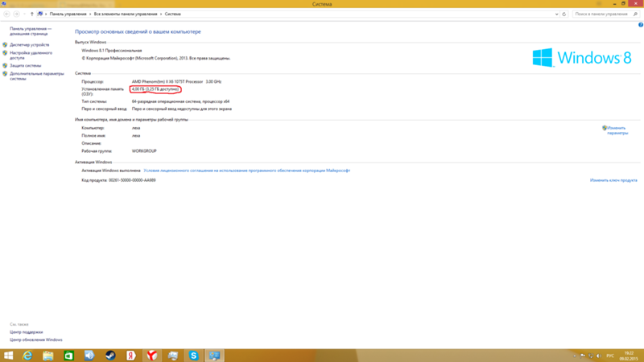
Task: Click the search magnifier icon
Action: coord(635,14)
